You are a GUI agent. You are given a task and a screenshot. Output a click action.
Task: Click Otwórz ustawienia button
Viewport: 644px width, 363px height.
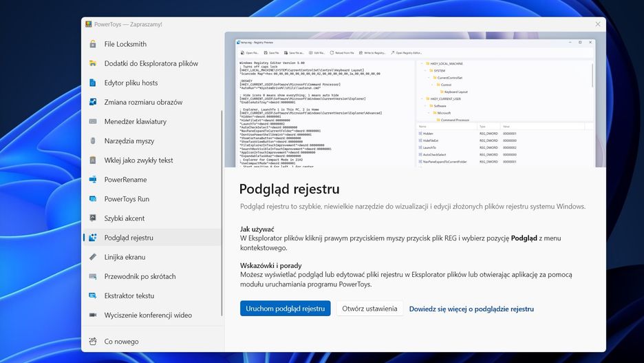point(369,309)
